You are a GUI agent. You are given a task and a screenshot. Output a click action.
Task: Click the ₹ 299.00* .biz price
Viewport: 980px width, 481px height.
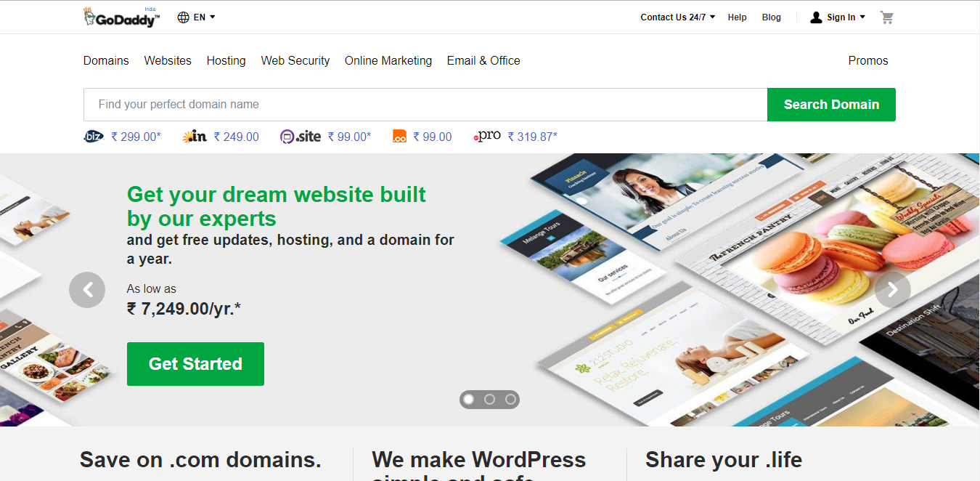(x=136, y=137)
